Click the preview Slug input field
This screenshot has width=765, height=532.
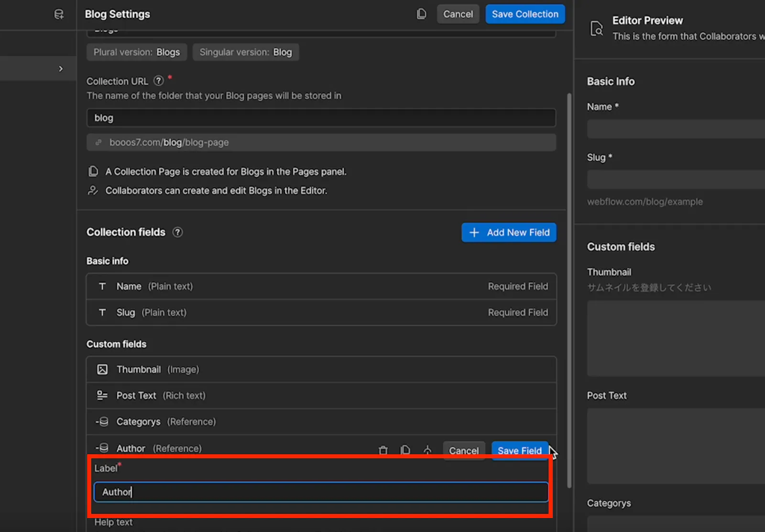(676, 180)
